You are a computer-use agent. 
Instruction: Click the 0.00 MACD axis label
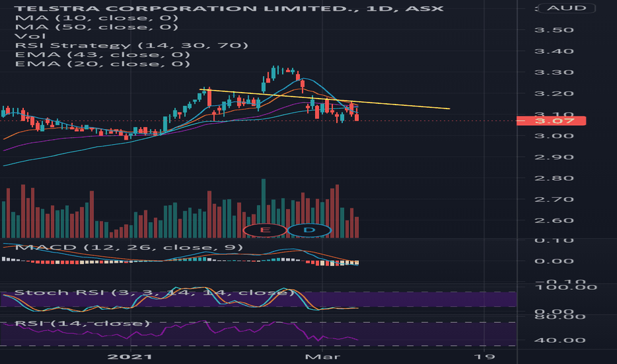pos(554,261)
